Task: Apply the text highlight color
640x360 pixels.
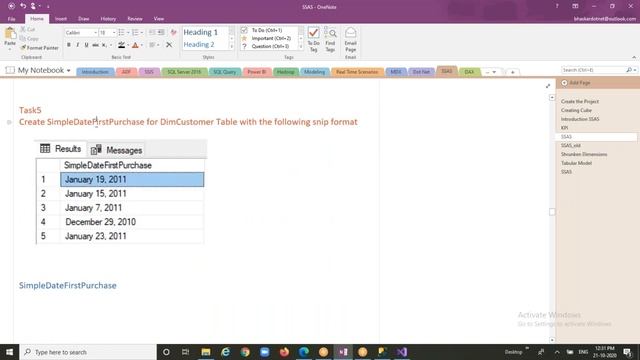Action: click(121, 45)
